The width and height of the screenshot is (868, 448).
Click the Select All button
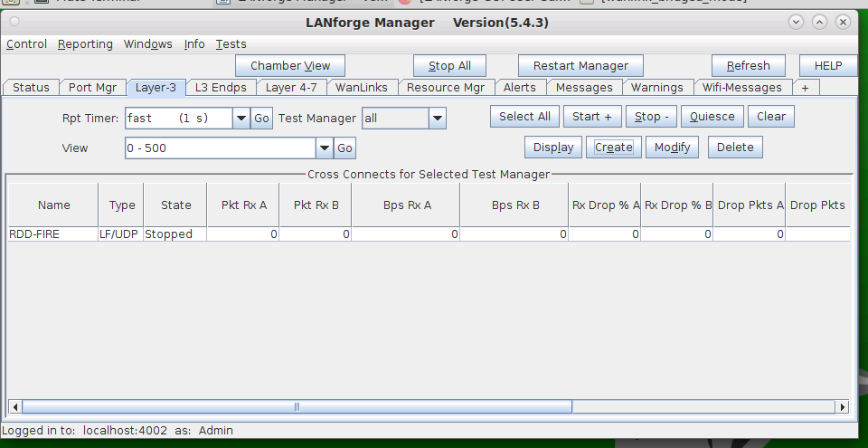click(524, 117)
